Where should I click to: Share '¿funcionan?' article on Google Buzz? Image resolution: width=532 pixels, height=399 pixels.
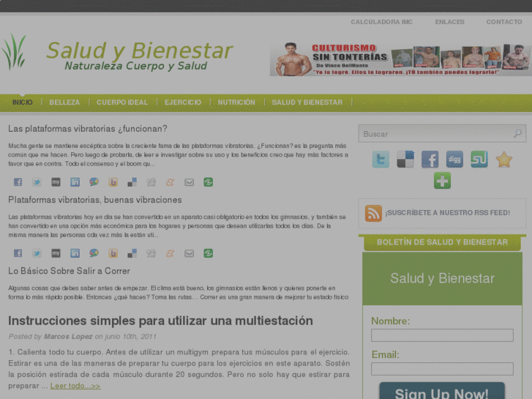(x=94, y=182)
